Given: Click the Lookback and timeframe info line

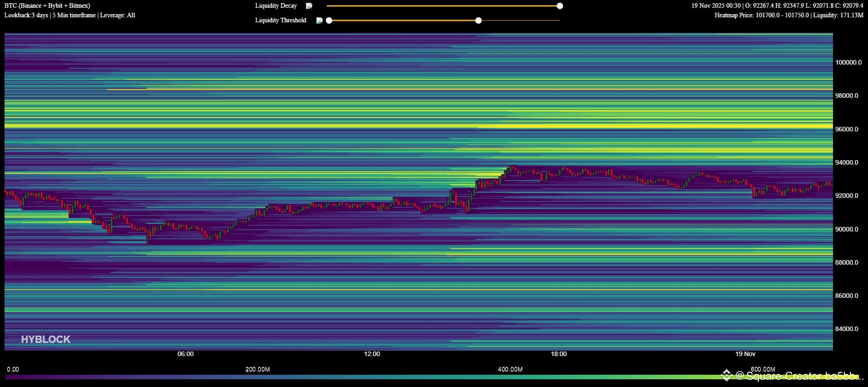Looking at the screenshot, I should (70, 15).
